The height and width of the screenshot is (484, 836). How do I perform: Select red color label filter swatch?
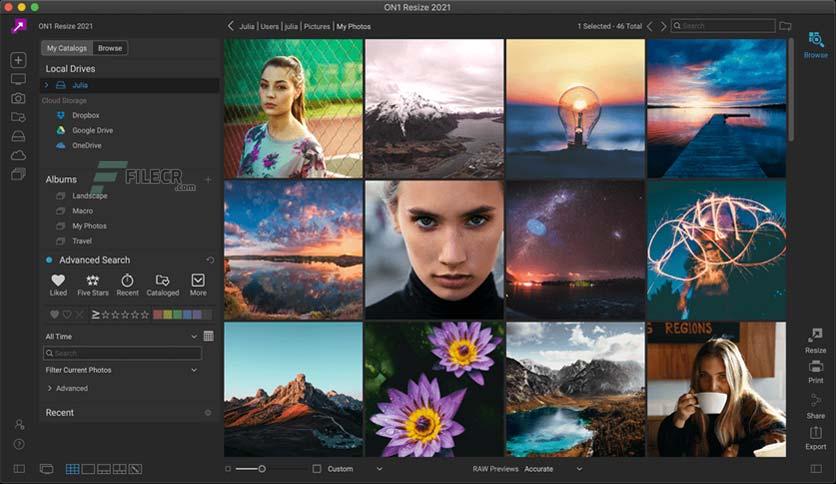[157, 314]
